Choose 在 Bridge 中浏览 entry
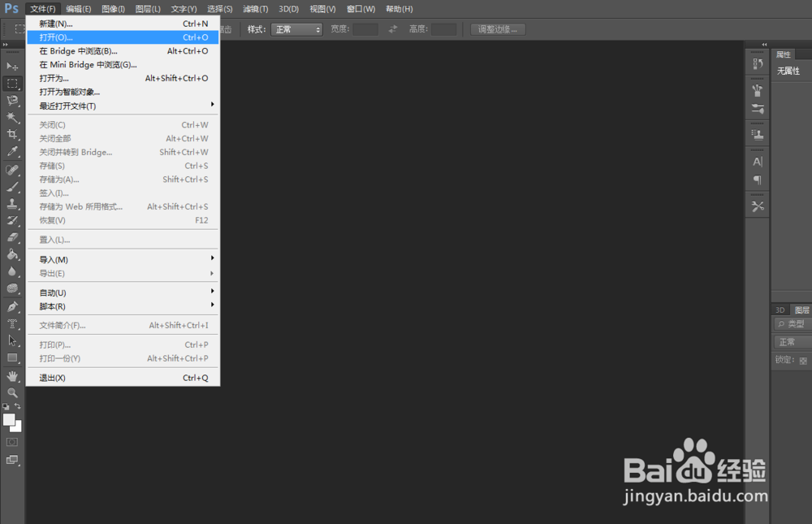 coord(123,51)
